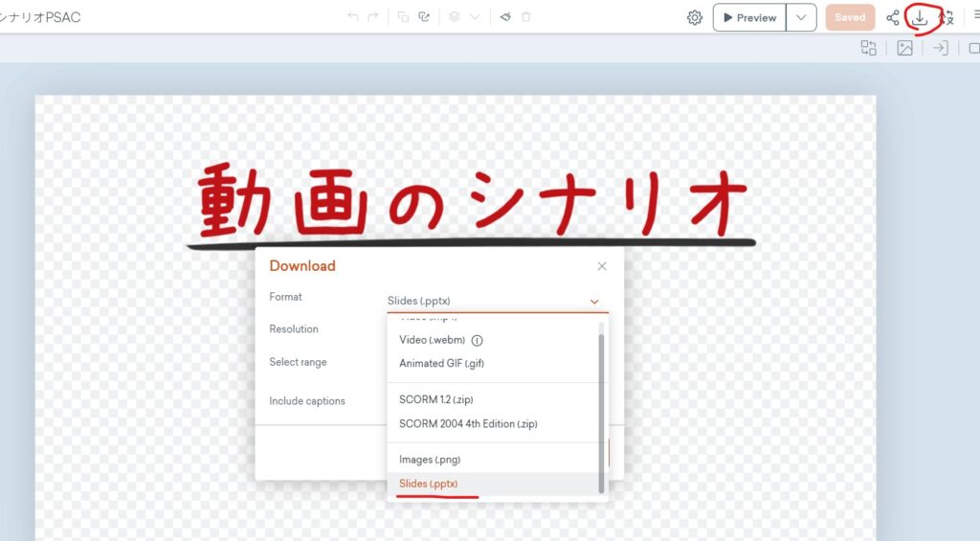This screenshot has width=980, height=541.
Task: Click the translate icon in the top bar
Action: (x=947, y=17)
